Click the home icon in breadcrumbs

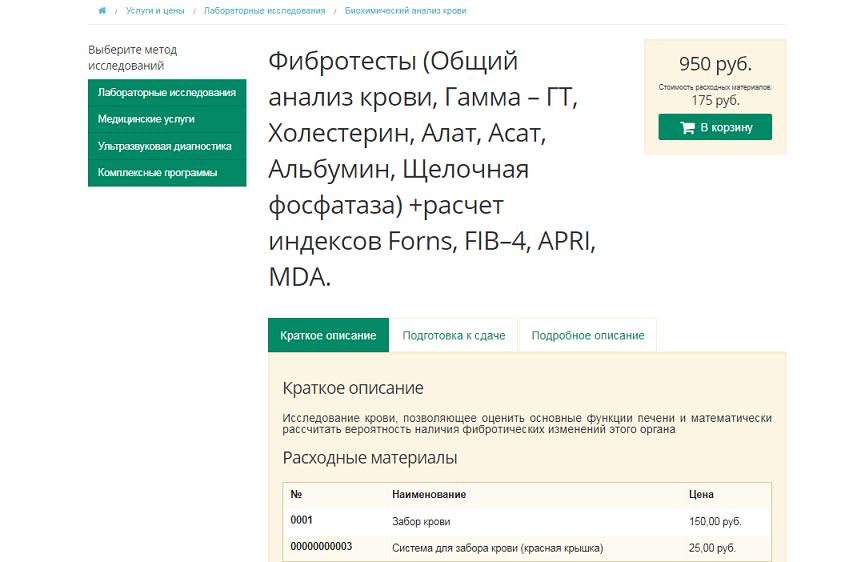coord(102,11)
